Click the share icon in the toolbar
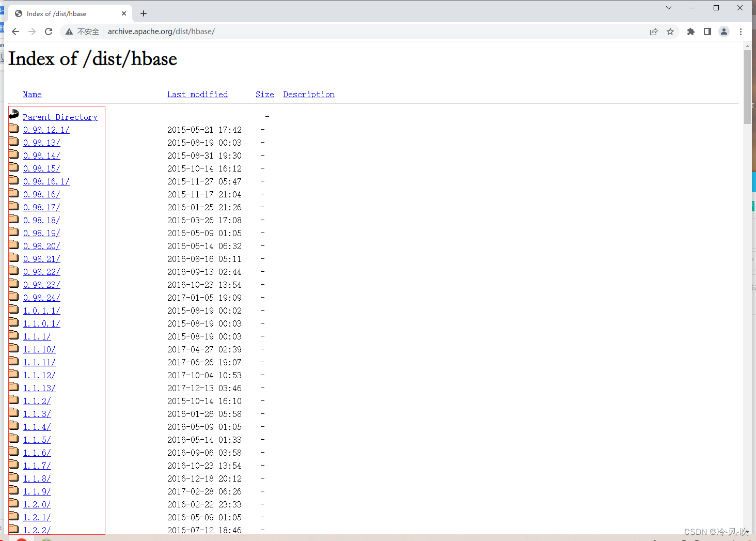Screen dimensions: 756x541 654,32
